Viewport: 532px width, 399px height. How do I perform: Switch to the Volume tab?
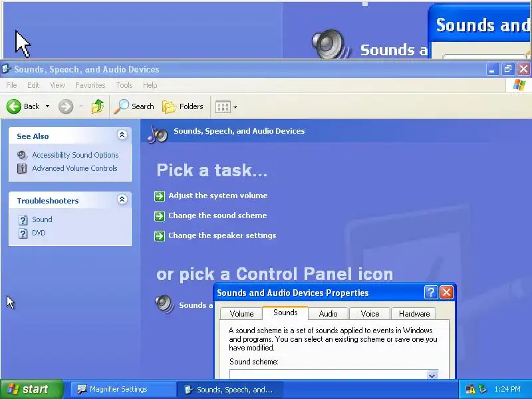tap(241, 314)
